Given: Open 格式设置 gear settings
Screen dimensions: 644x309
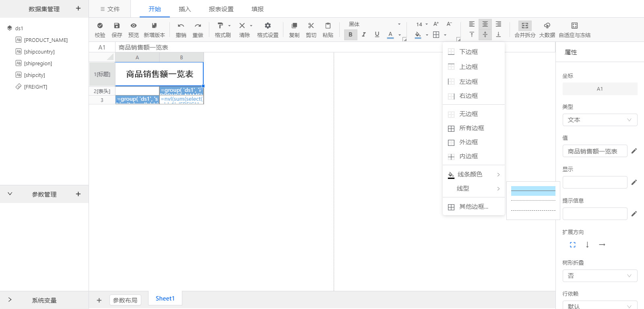Looking at the screenshot, I should 268,25.
